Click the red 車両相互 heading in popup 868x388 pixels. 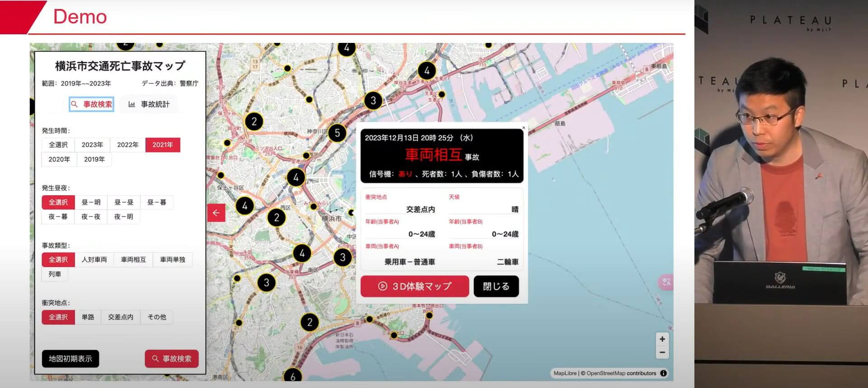coord(433,155)
